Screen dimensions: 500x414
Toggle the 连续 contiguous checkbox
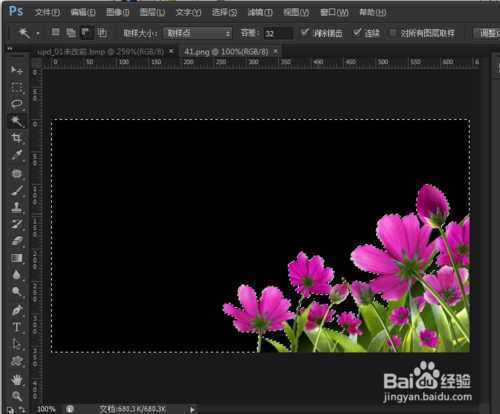pyautogui.click(x=357, y=32)
